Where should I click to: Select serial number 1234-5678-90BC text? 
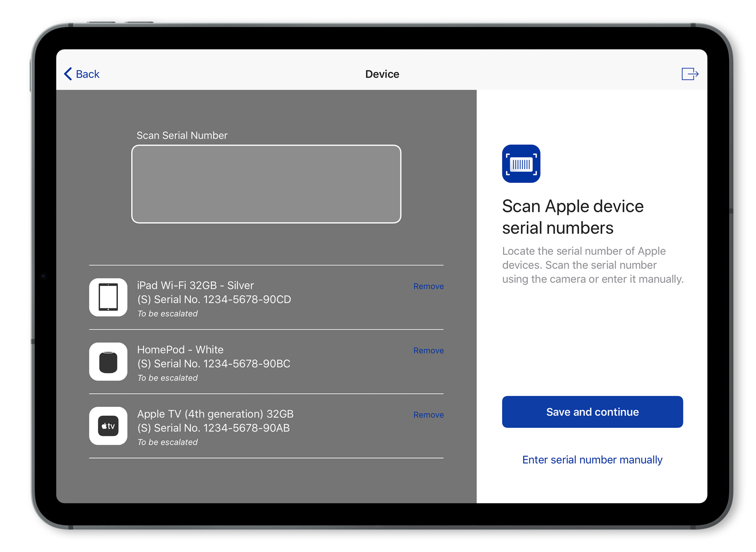(x=247, y=363)
